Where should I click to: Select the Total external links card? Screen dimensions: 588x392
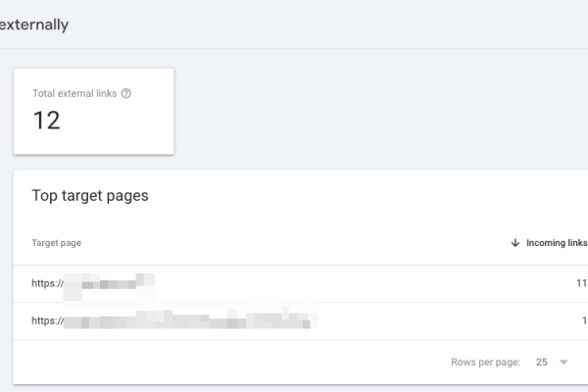[x=93, y=111]
